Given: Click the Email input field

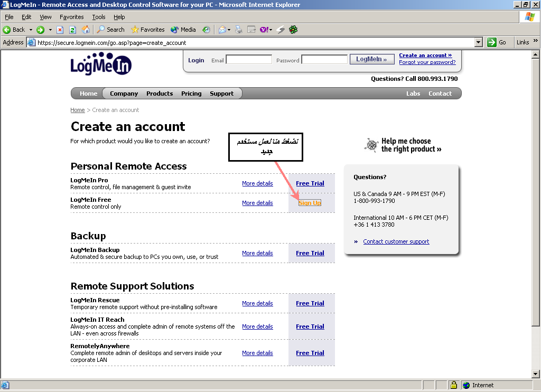Looking at the screenshot, I should [x=249, y=60].
